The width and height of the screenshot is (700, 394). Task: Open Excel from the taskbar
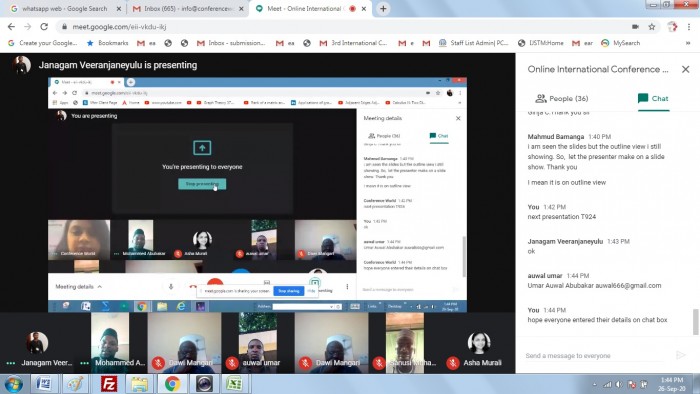tap(235, 383)
